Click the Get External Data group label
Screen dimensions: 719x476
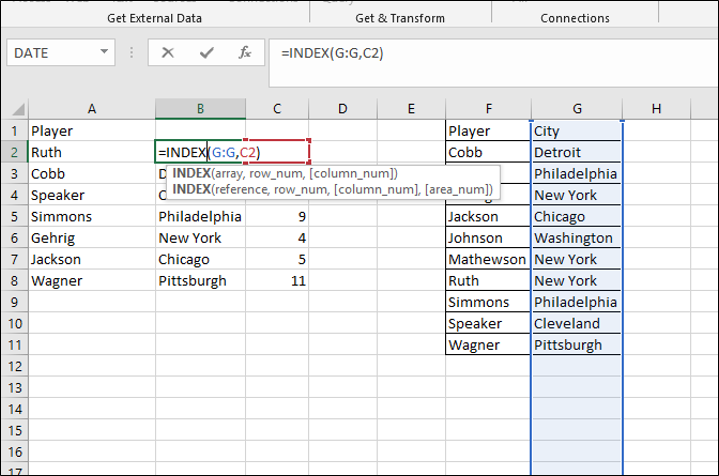[155, 18]
